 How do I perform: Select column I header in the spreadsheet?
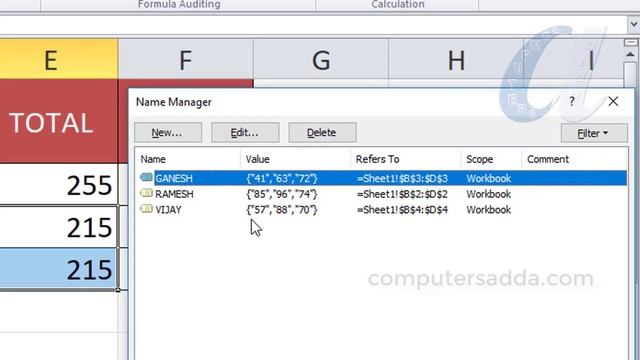[573, 59]
